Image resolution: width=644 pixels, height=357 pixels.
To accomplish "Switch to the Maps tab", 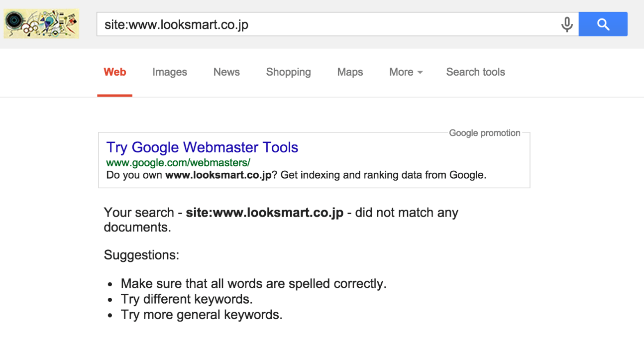I will tap(350, 72).
